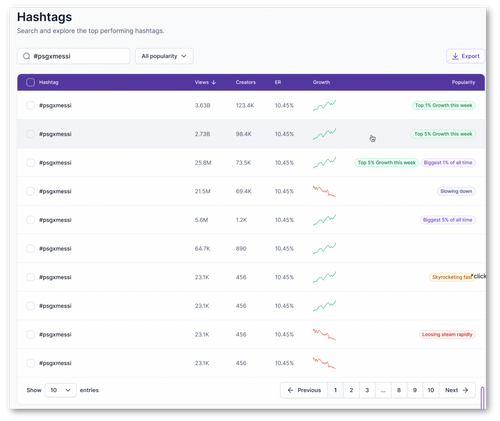Image resolution: width=500 pixels, height=421 pixels.
Task: Click the hashtag search input field
Action: (74, 56)
